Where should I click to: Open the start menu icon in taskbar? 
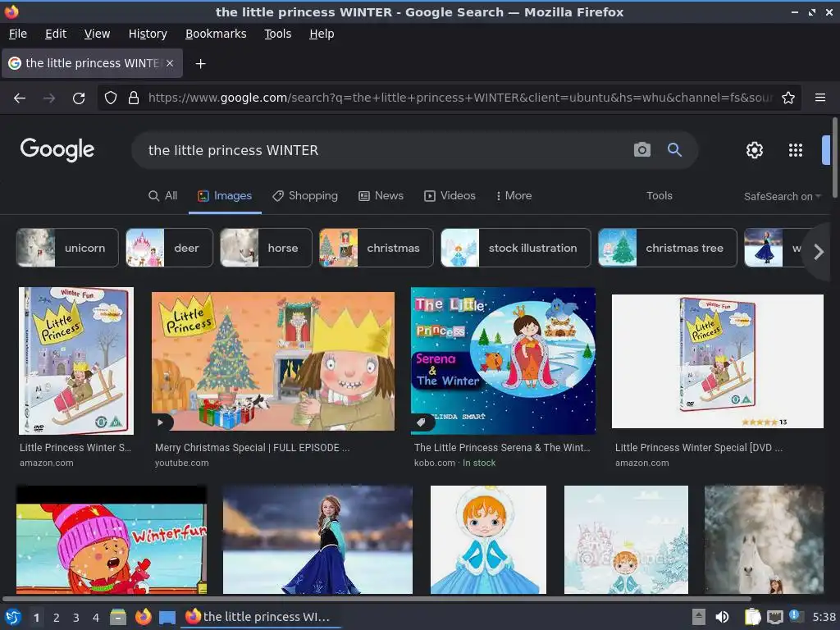[13, 617]
